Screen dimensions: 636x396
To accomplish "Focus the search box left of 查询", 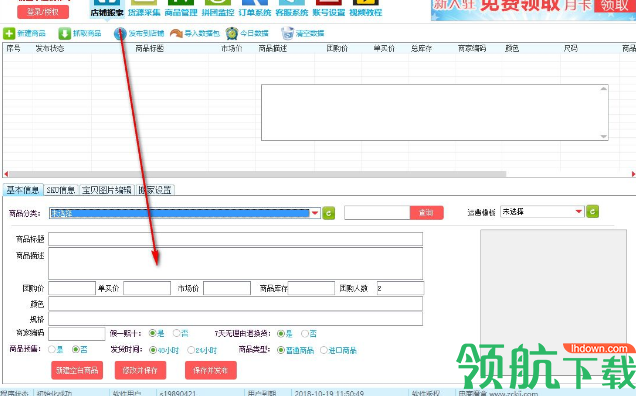I will pyautogui.click(x=377, y=213).
